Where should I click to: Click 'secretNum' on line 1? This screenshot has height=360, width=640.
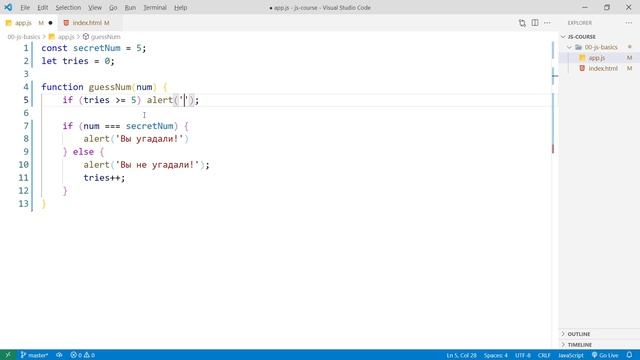[x=97, y=48]
